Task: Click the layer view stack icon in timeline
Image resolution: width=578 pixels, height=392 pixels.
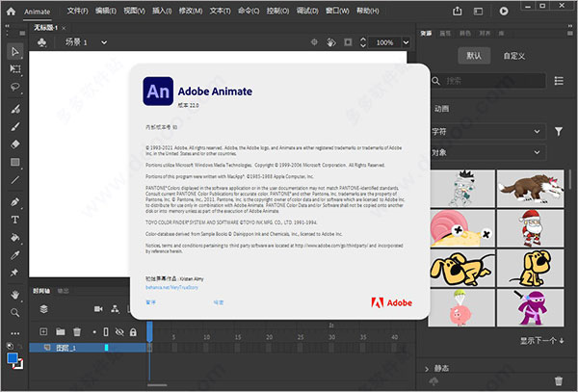Action: [x=44, y=309]
